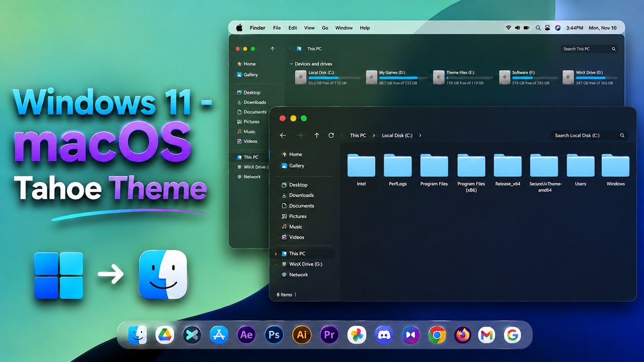Open the Release_x64 folder
This screenshot has width=644, height=362.
coord(508,170)
